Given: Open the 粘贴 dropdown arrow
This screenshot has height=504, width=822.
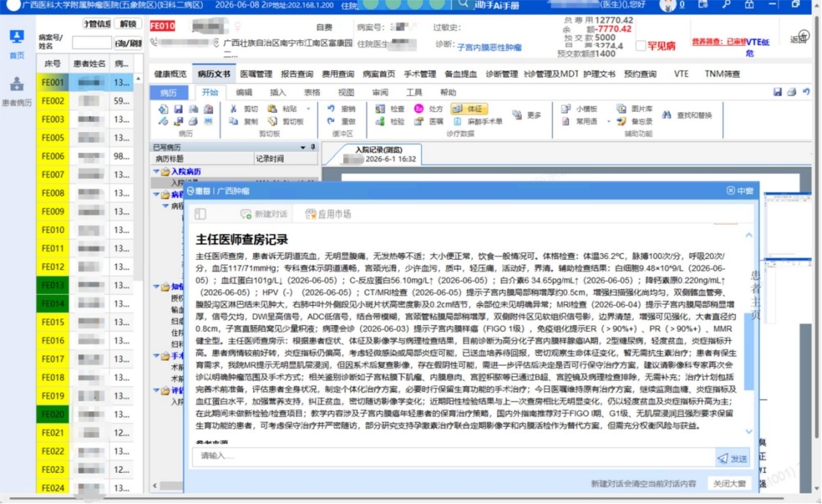Looking at the screenshot, I should pos(308,109).
